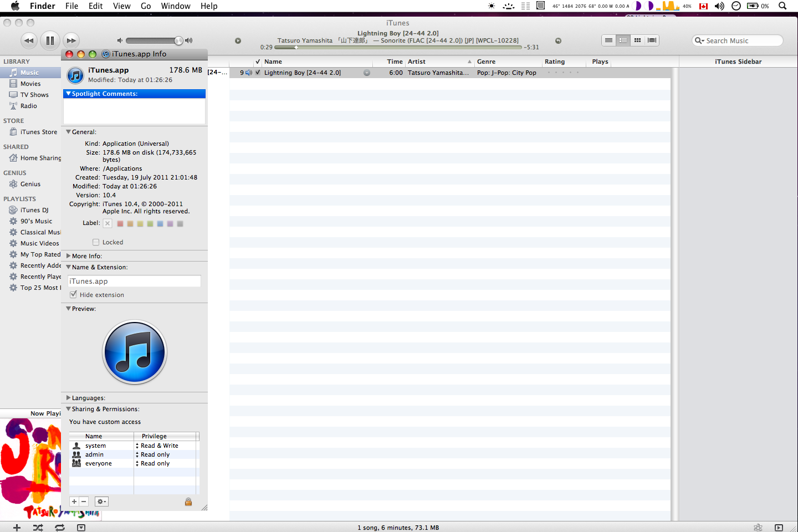Collapse the Sharing & Permissions section
The width and height of the screenshot is (798, 532).
click(x=68, y=409)
